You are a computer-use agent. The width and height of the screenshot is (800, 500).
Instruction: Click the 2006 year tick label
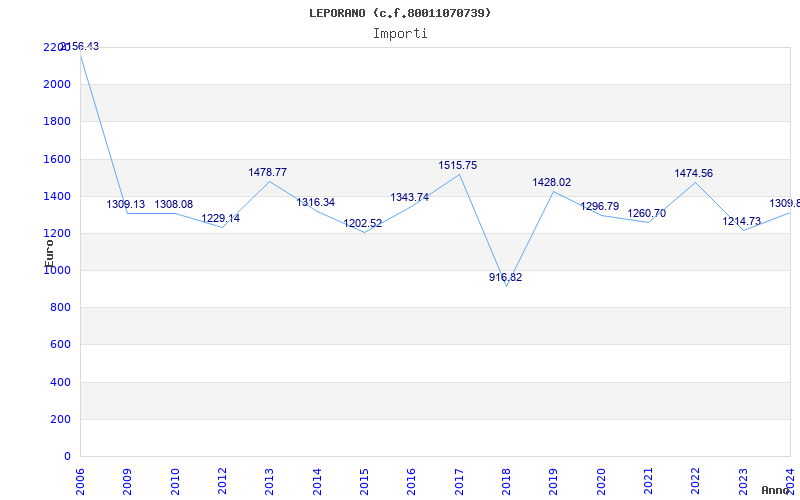click(x=80, y=481)
